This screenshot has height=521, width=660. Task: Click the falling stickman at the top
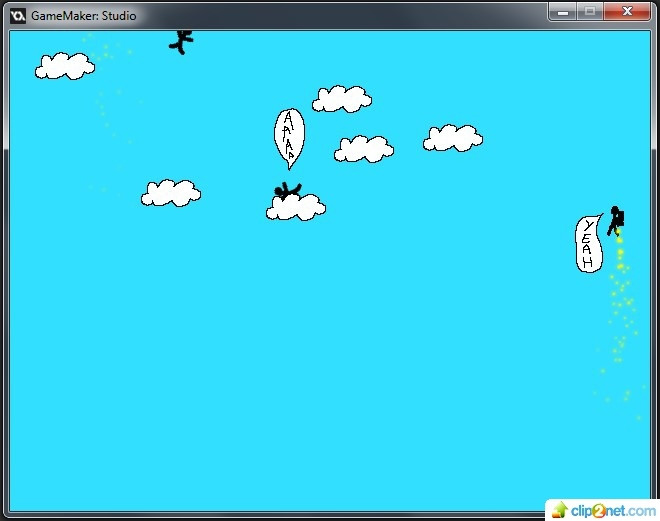[x=181, y=42]
